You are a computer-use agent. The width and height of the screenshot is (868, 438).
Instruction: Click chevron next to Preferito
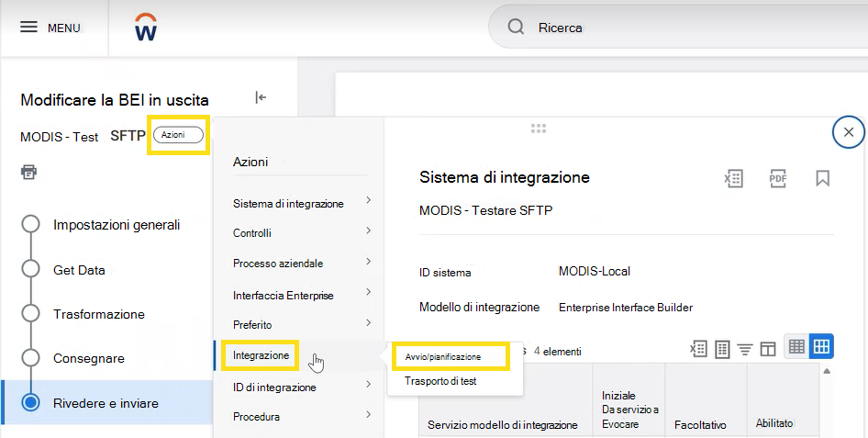pyautogui.click(x=369, y=322)
